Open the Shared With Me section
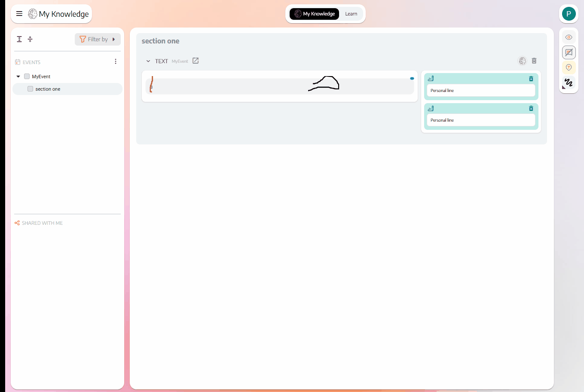Screen dimensions: 584x392 point(42,223)
